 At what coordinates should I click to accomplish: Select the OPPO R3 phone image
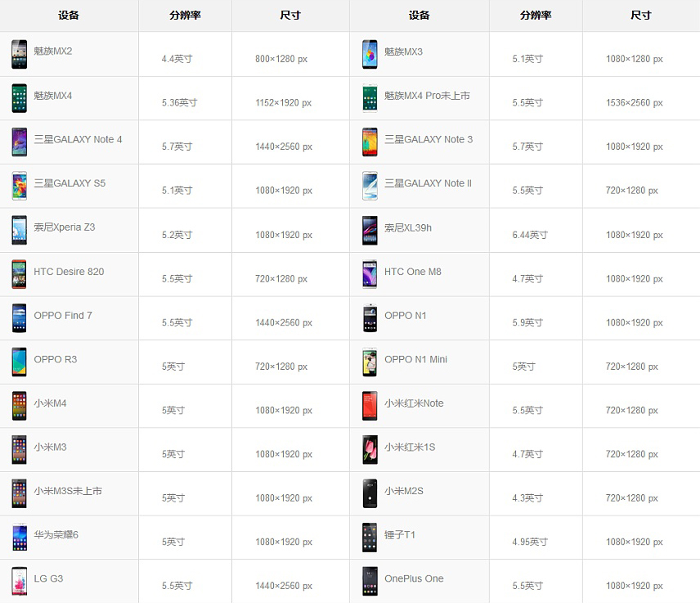(x=19, y=362)
